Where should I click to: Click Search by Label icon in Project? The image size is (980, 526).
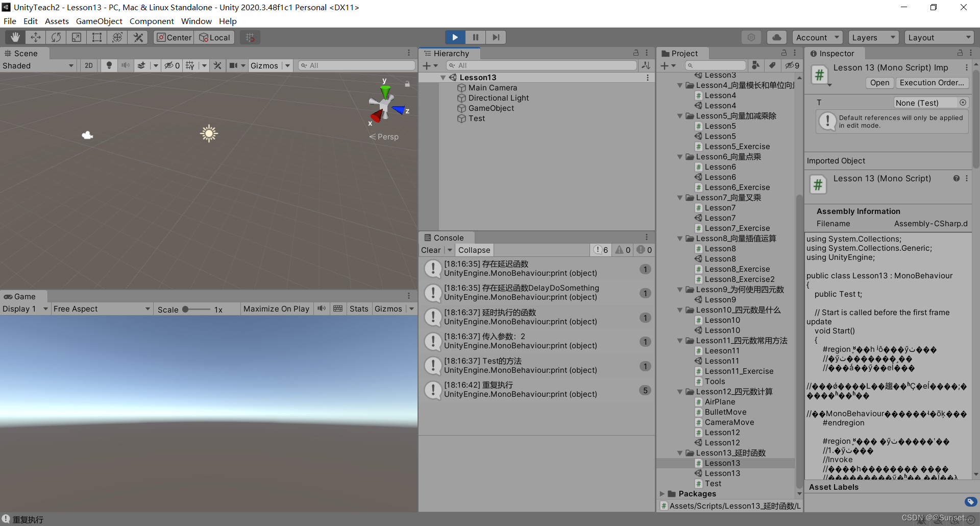tap(772, 65)
